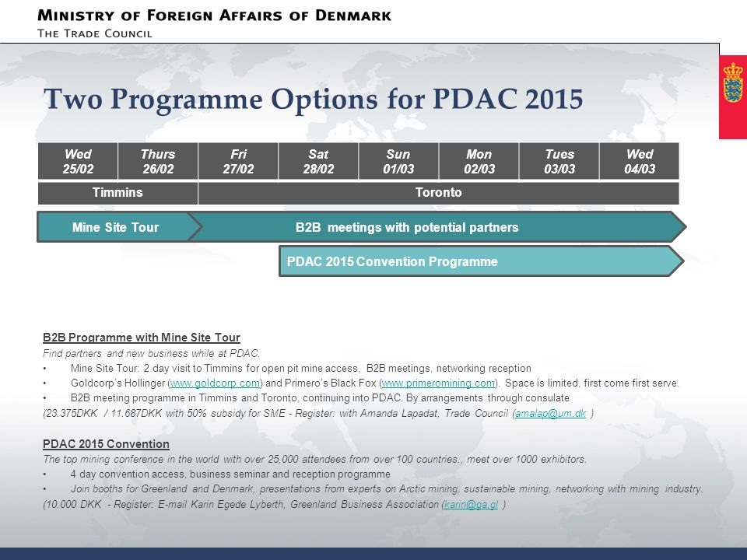Click the Fri 27/02 date cell
The image size is (747, 560).
pos(238,162)
